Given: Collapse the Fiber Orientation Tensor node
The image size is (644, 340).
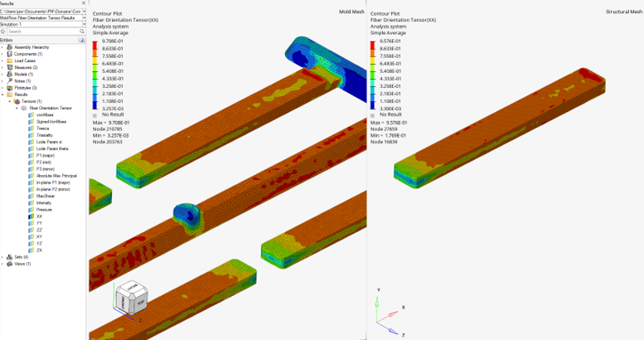Looking at the screenshot, I should click(x=17, y=108).
